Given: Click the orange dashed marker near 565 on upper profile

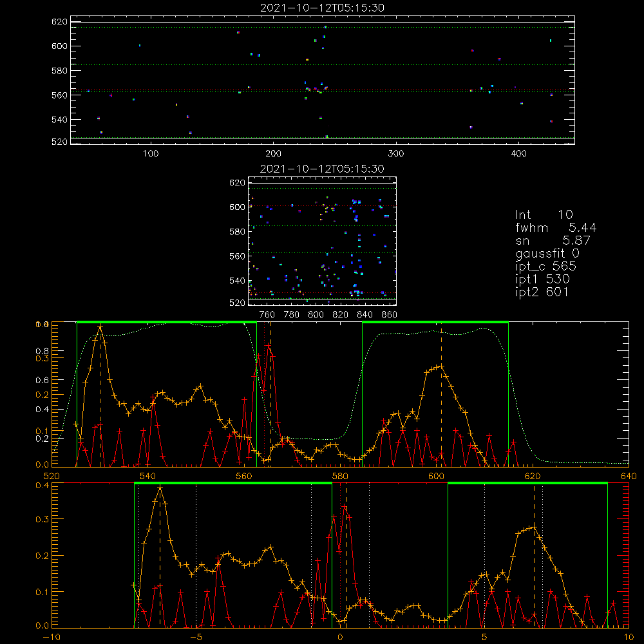Looking at the screenshot, I should [x=270, y=394].
